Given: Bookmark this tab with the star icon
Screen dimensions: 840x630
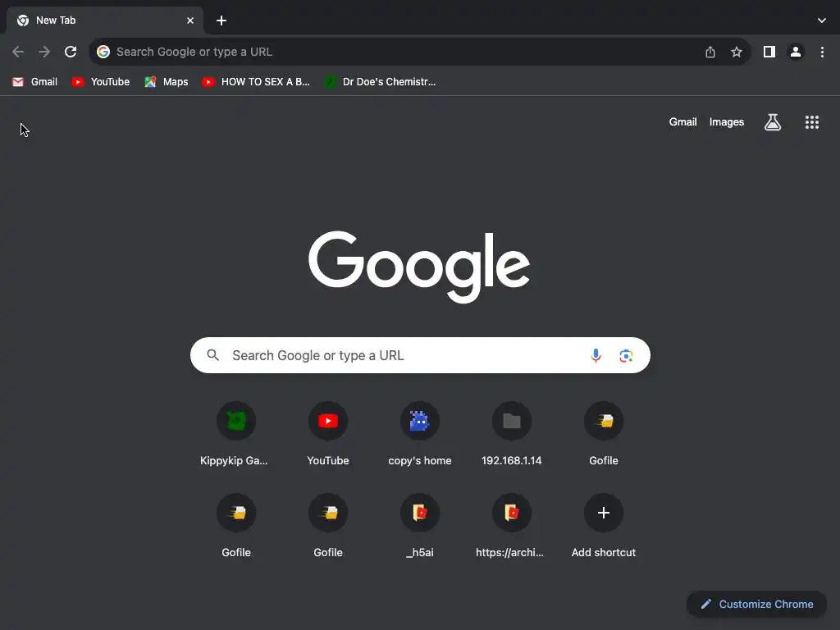Looking at the screenshot, I should pos(737,52).
